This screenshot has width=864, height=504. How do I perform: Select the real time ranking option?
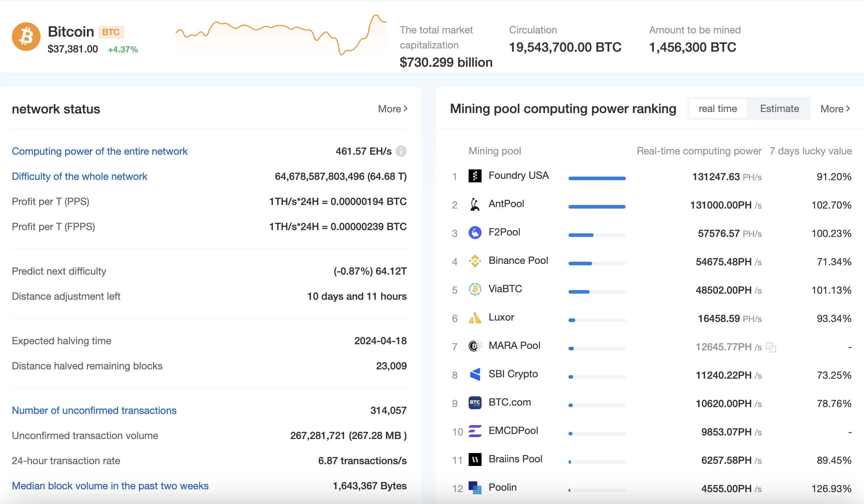point(717,108)
